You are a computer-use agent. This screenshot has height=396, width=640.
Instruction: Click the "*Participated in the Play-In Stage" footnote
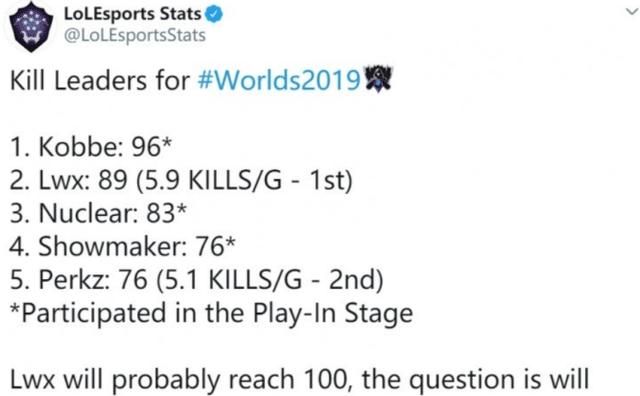tap(211, 314)
